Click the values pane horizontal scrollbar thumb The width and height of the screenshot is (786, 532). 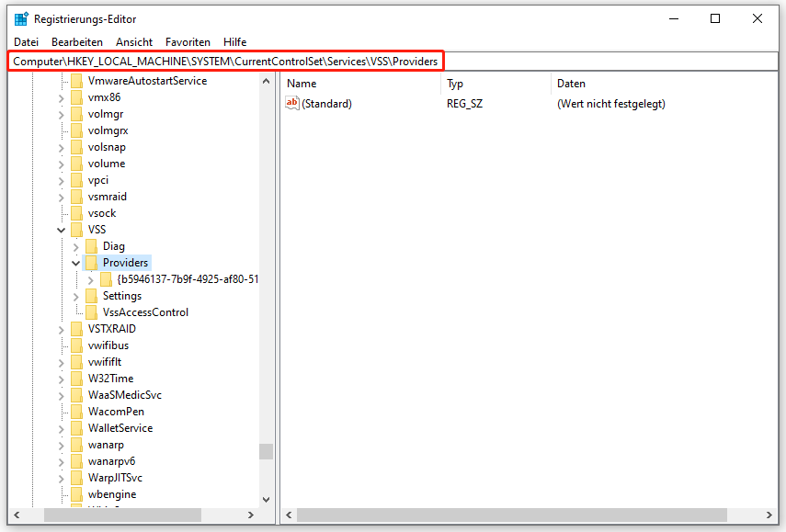pos(512,515)
